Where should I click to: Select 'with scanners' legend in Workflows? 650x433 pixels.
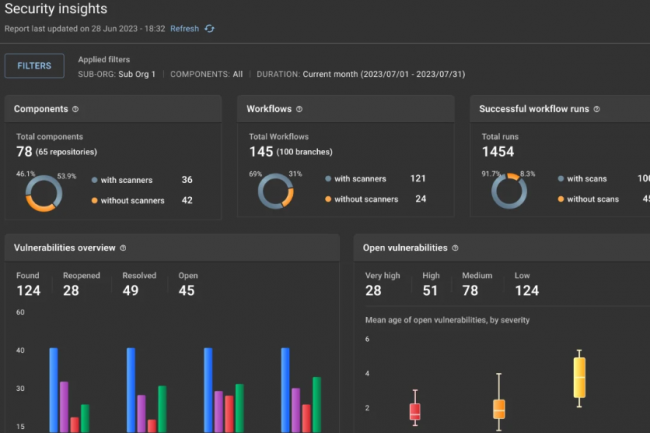pyautogui.click(x=358, y=179)
